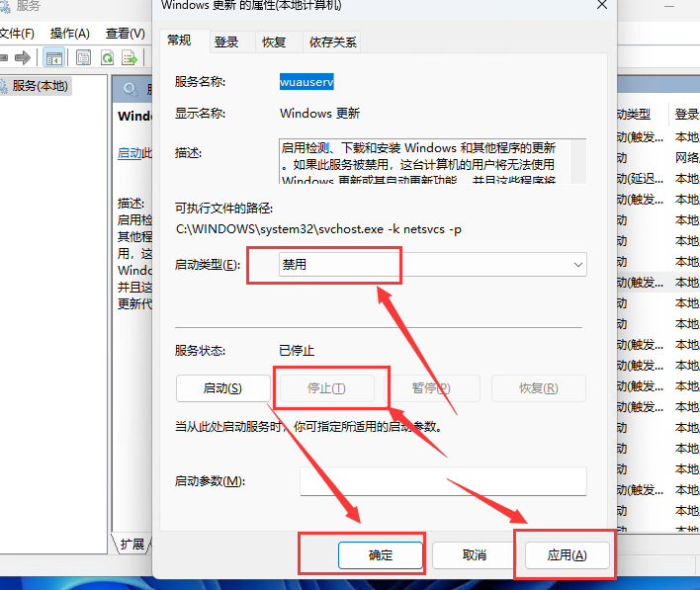This screenshot has width=700, height=590.
Task: Open the 启动类型 dropdown showing 禁用
Action: tap(433, 265)
